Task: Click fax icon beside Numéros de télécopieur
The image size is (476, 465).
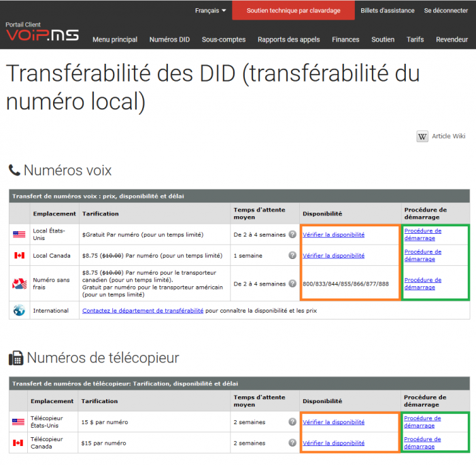Action: pos(16,358)
